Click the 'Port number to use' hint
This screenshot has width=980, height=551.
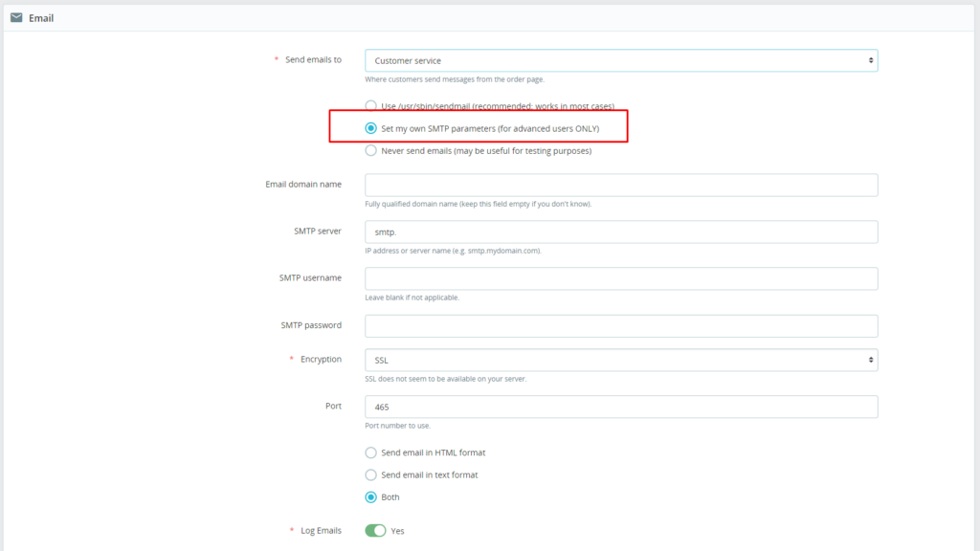tap(397, 426)
